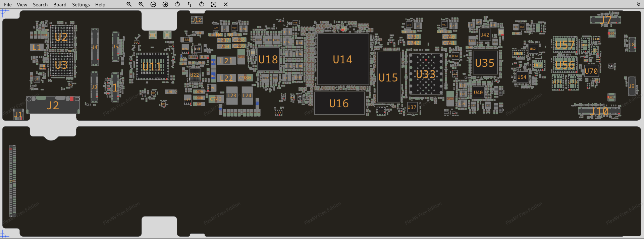Open the Help menu
Viewport: 644px width, 239px height.
[x=100, y=5]
